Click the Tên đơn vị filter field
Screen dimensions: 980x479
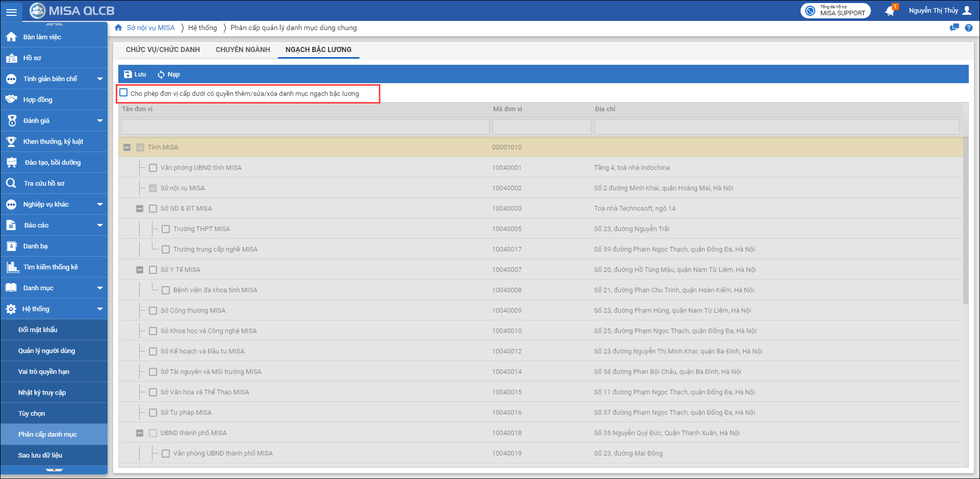(x=305, y=127)
